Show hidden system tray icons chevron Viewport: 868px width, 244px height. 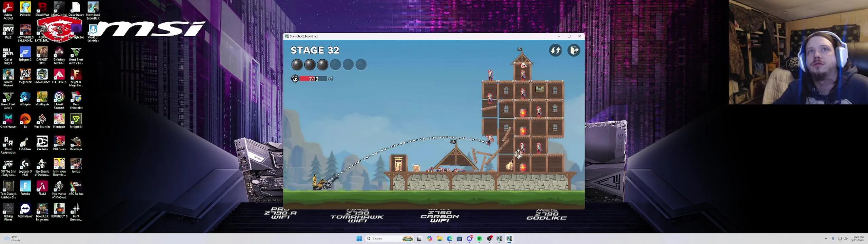click(x=826, y=239)
